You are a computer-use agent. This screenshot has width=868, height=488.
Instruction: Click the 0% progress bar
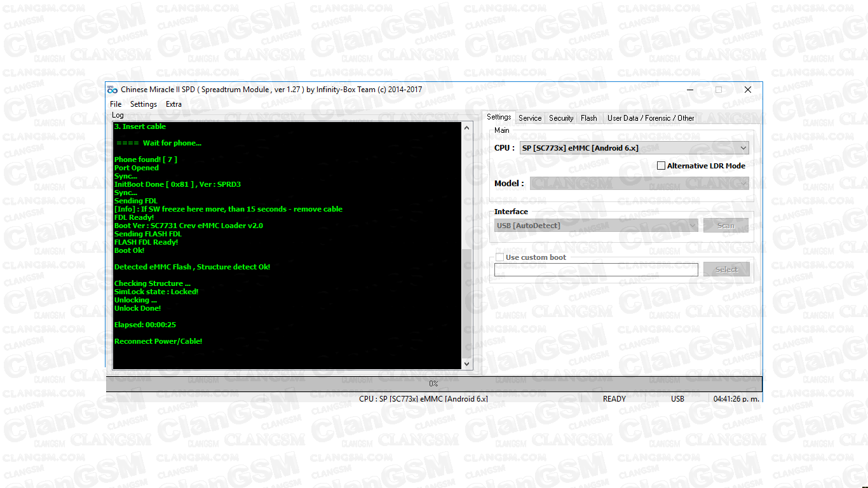pyautogui.click(x=433, y=384)
